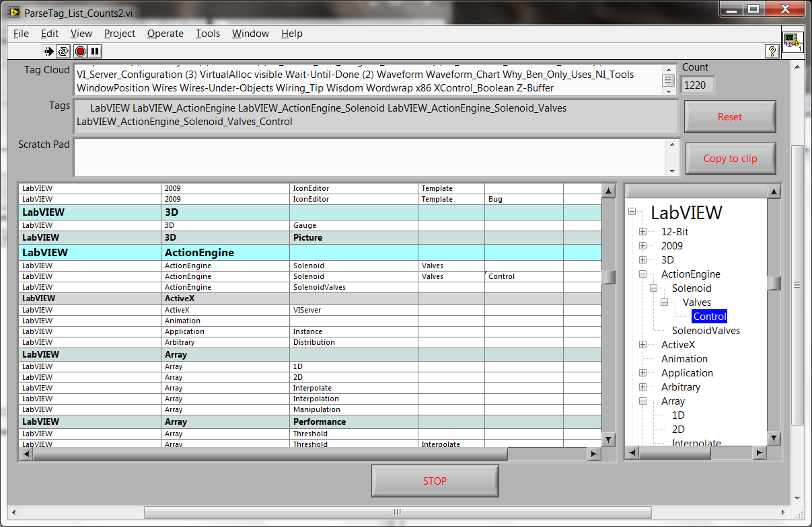812x527 pixels.
Task: Click the STOP button
Action: pyautogui.click(x=435, y=481)
